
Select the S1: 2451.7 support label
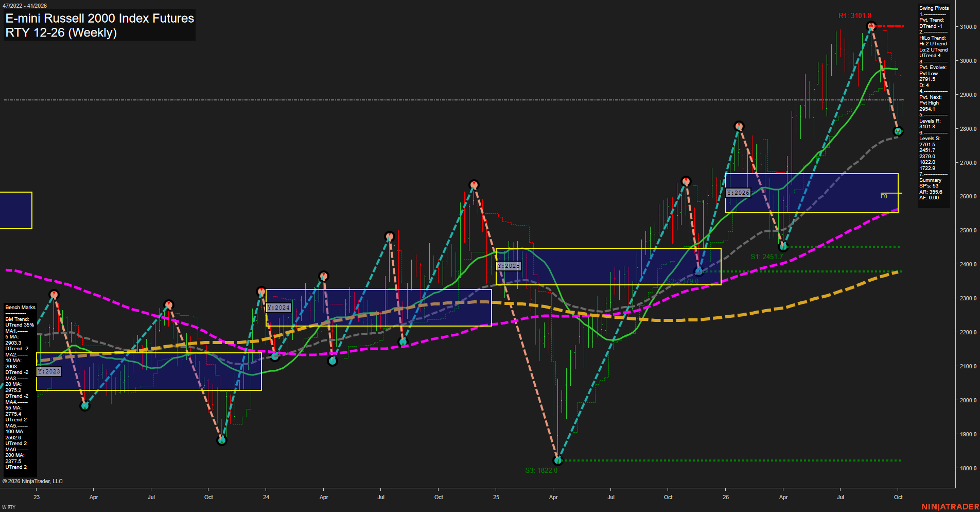766,257
